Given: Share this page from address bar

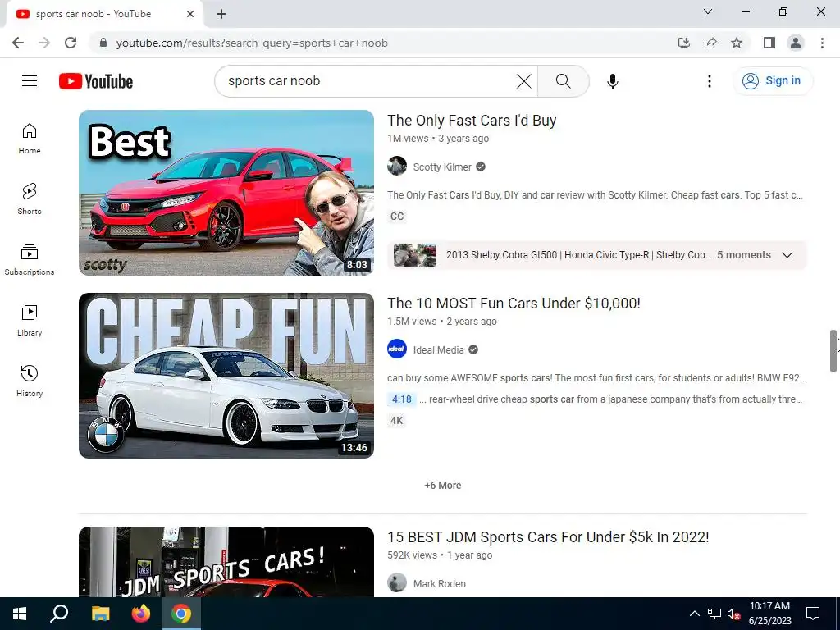Looking at the screenshot, I should (x=710, y=43).
